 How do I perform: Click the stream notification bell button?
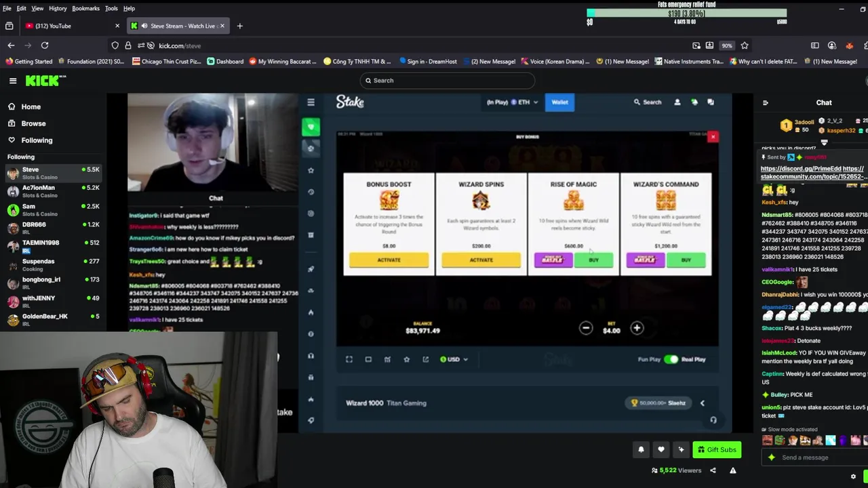click(641, 449)
